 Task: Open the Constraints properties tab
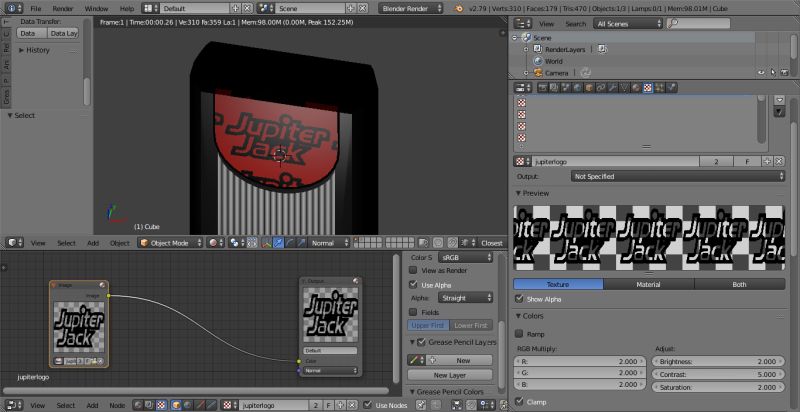click(x=601, y=88)
